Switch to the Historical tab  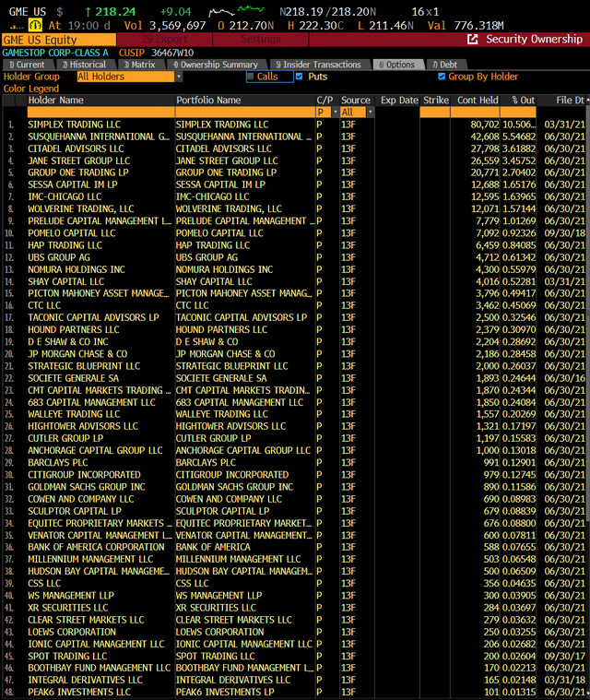click(x=84, y=65)
